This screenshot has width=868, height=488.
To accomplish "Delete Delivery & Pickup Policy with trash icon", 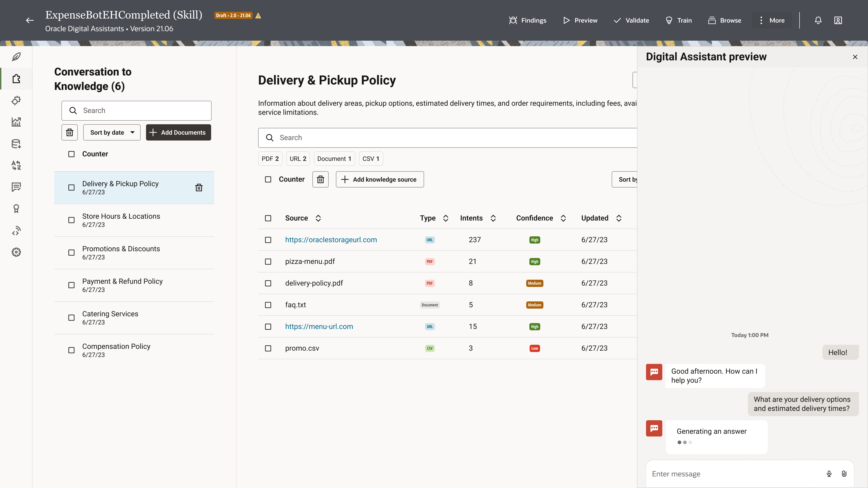I will (x=199, y=188).
